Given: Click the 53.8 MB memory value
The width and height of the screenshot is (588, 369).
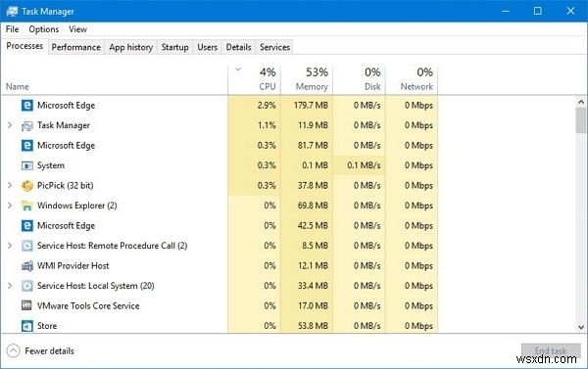Looking at the screenshot, I should click(313, 326).
